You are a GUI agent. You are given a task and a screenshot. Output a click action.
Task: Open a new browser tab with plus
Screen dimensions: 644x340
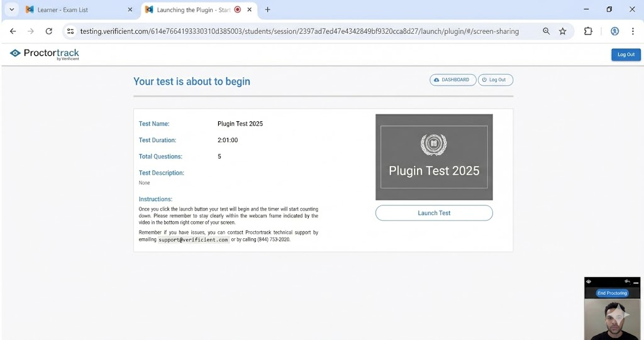(x=267, y=9)
